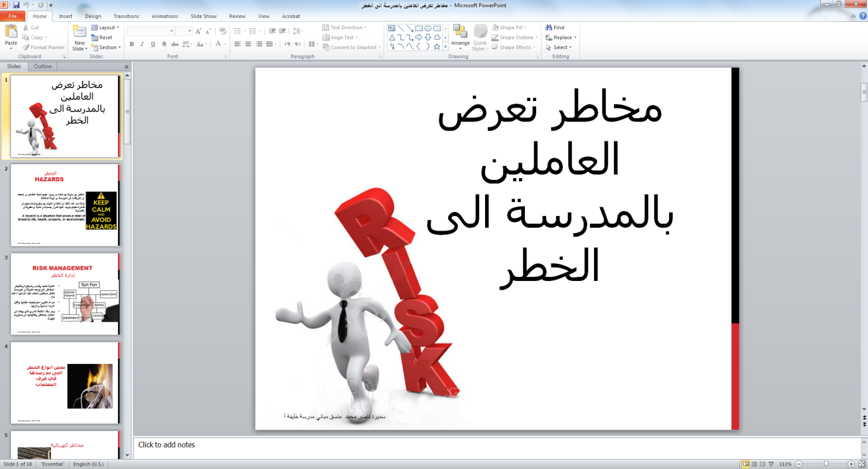
Task: Open the font name combo box
Action: [151, 31]
